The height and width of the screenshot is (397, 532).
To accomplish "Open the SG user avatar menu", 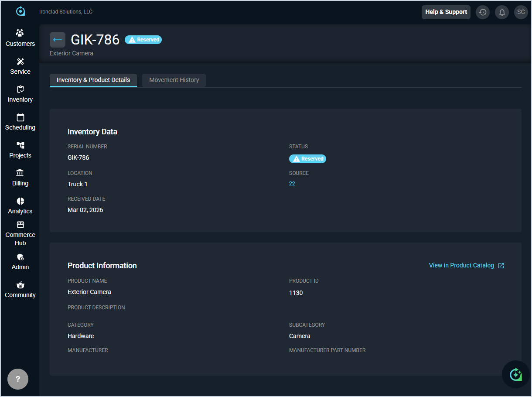I will point(521,12).
